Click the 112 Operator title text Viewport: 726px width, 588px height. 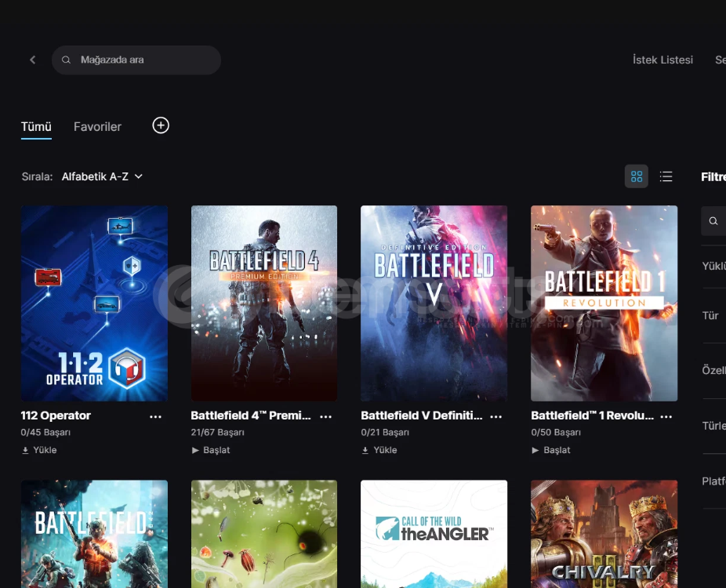tap(56, 416)
